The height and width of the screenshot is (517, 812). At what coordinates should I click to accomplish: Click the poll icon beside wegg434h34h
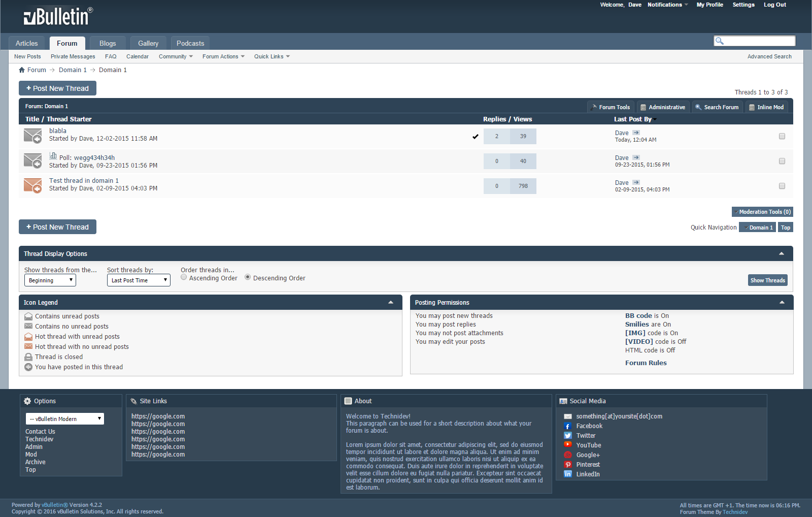click(x=53, y=156)
